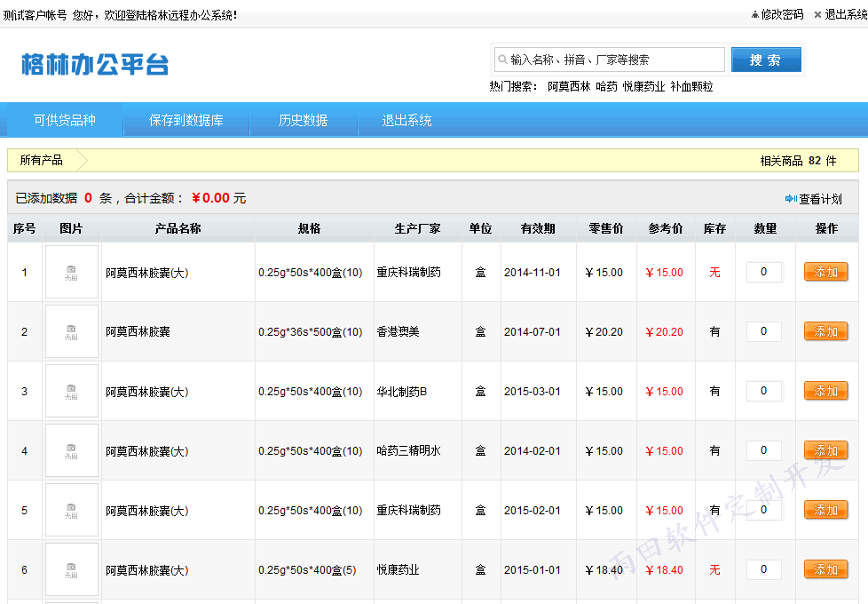Click expiry date 2014-11-01
Viewport: 868px width, 604px height.
[x=532, y=273]
